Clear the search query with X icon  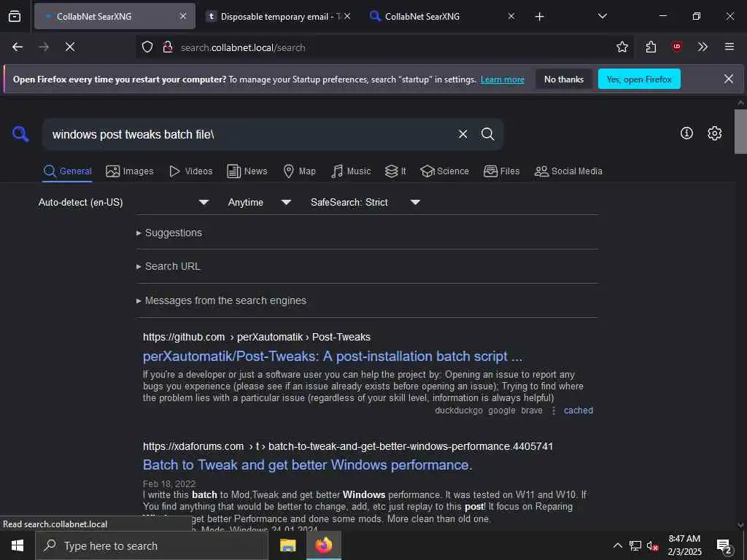coord(462,134)
